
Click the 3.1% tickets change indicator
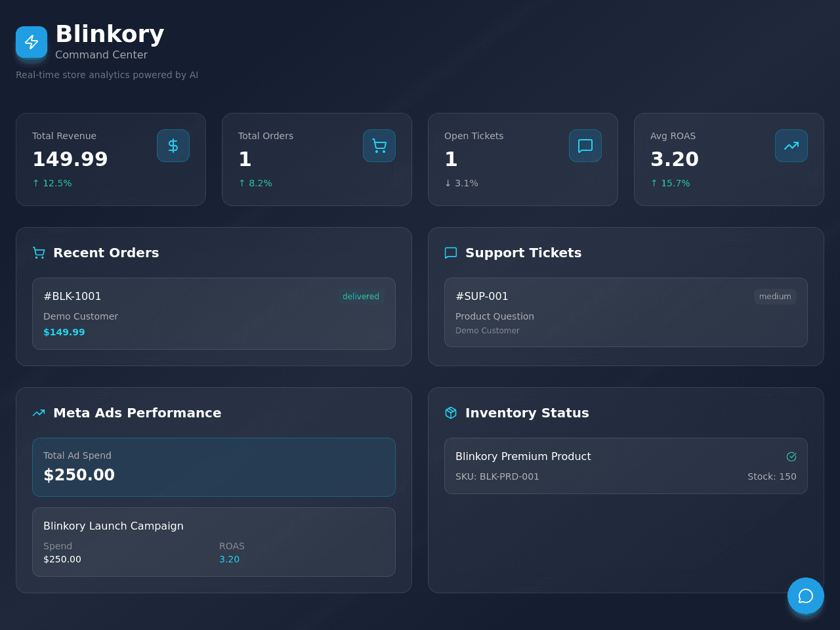coord(461,183)
